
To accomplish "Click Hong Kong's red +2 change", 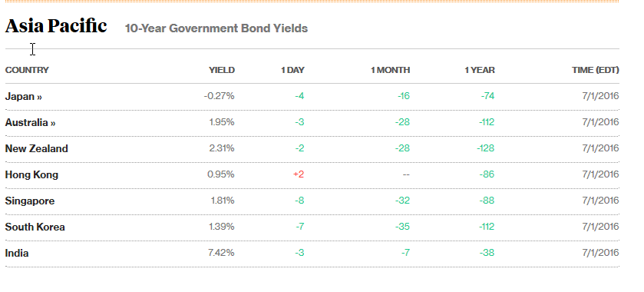I will point(299,174).
